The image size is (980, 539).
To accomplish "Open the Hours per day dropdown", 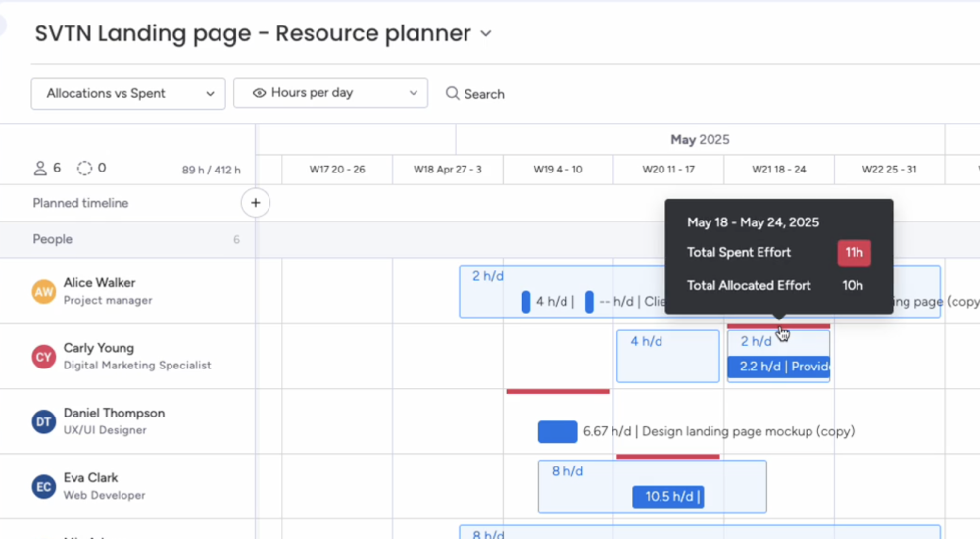I will click(x=330, y=93).
